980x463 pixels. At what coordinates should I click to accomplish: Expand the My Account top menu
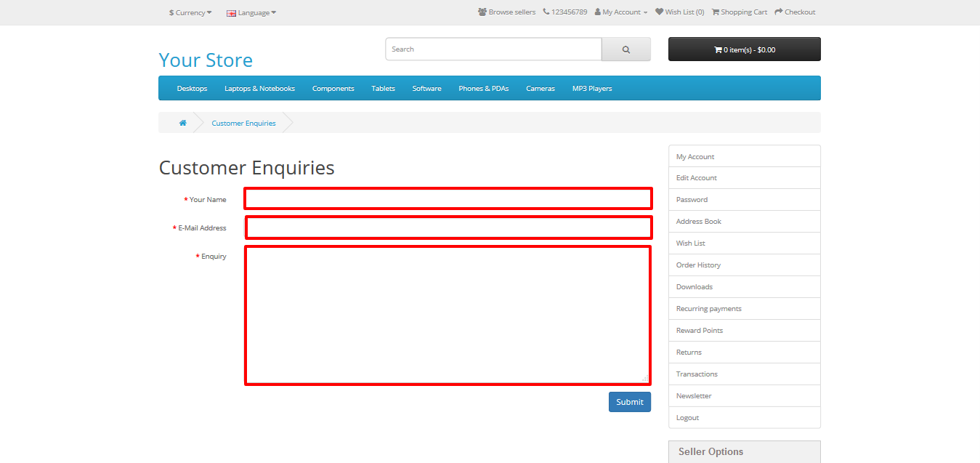coord(620,12)
